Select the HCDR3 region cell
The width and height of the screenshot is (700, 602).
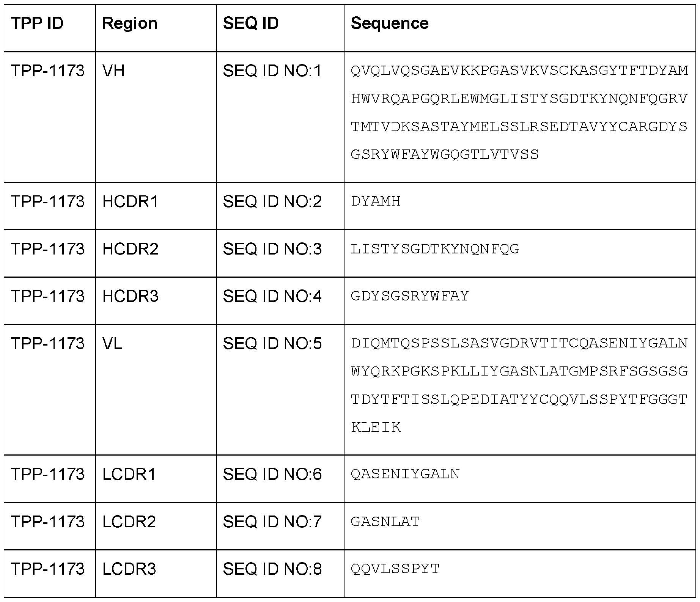click(x=130, y=296)
